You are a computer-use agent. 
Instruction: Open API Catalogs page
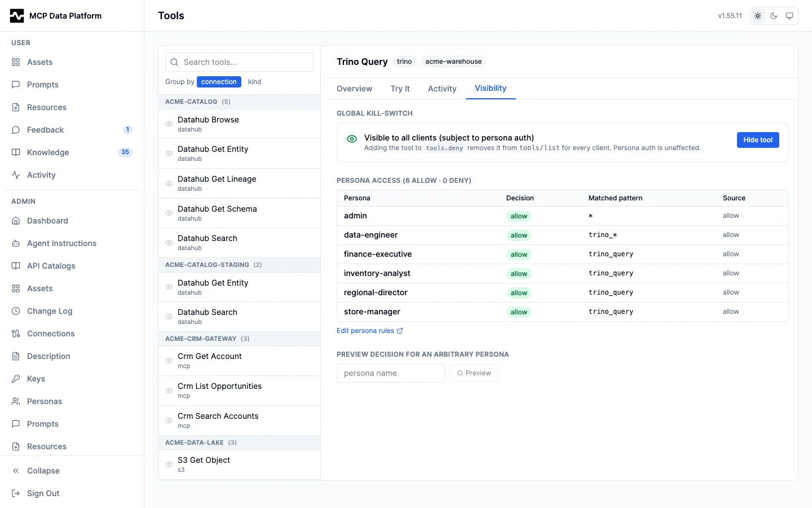pyautogui.click(x=72, y=266)
